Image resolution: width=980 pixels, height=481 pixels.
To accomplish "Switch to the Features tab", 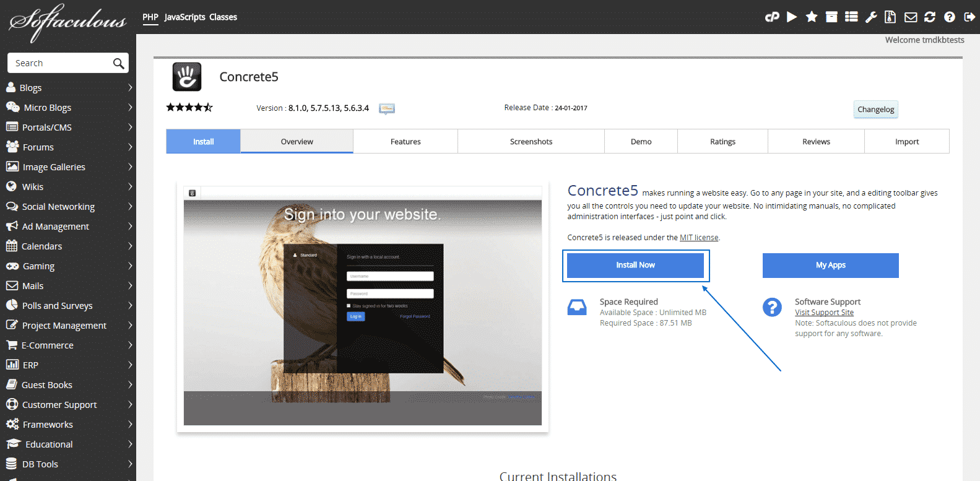I will pyautogui.click(x=405, y=142).
